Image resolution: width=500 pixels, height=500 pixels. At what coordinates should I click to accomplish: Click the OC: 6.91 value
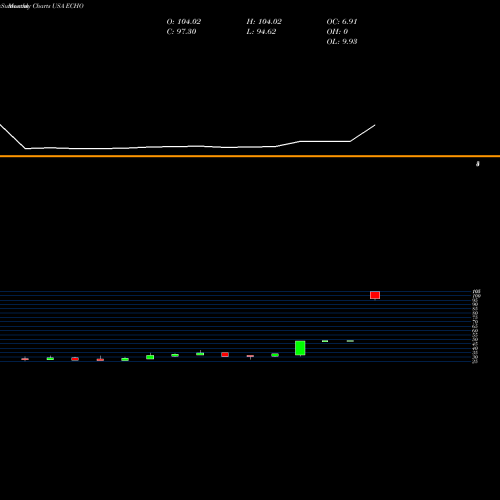342,22
